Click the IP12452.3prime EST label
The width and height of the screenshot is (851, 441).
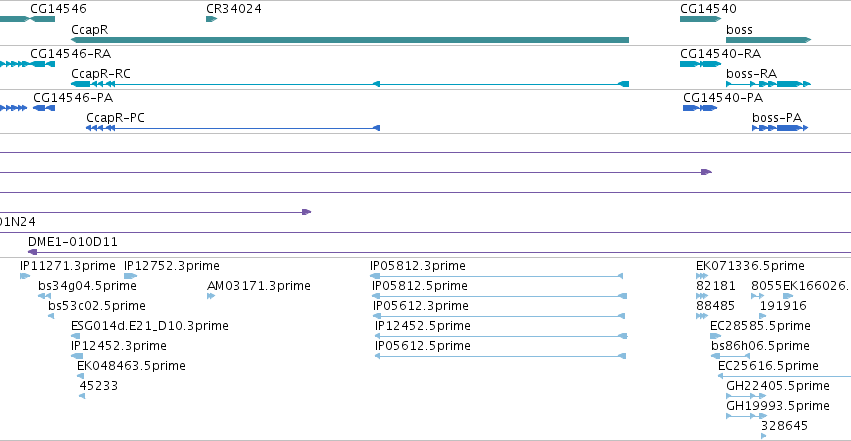coord(119,346)
